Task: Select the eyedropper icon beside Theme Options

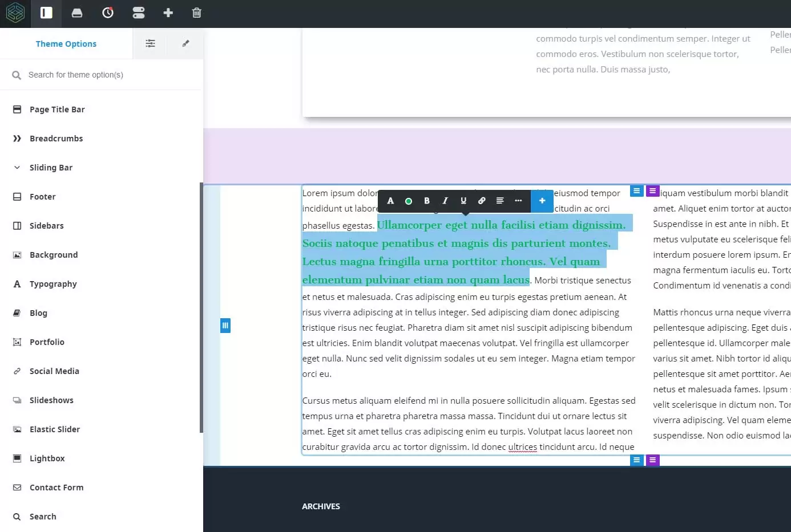Action: pyautogui.click(x=185, y=43)
